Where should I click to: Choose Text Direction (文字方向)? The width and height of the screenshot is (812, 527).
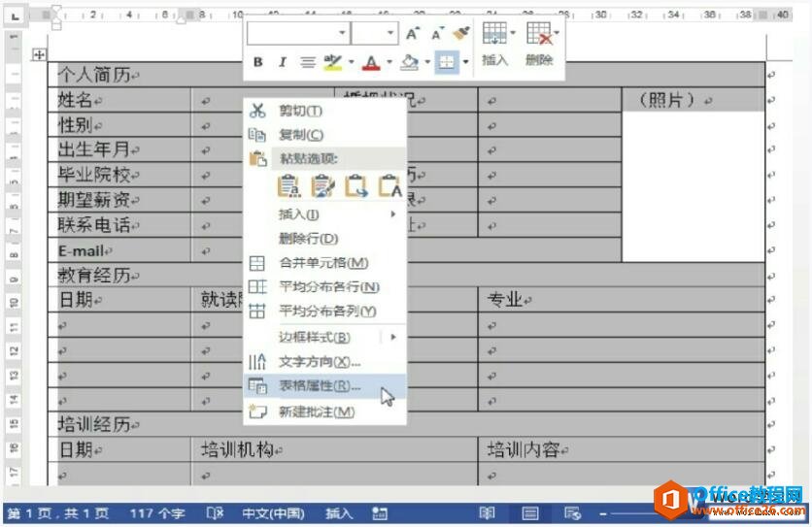[x=324, y=361]
